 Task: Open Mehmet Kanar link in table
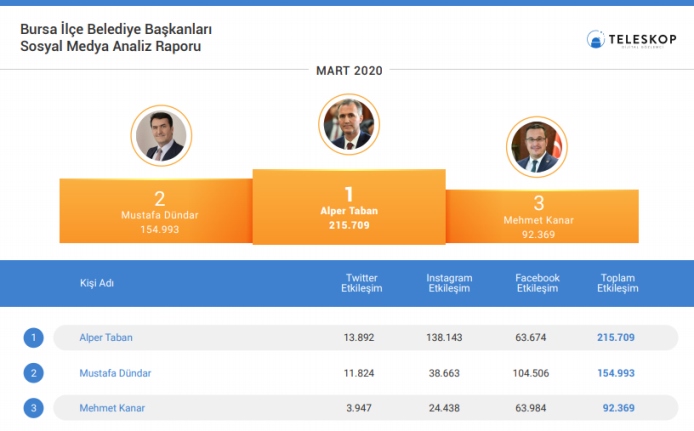[112, 408]
